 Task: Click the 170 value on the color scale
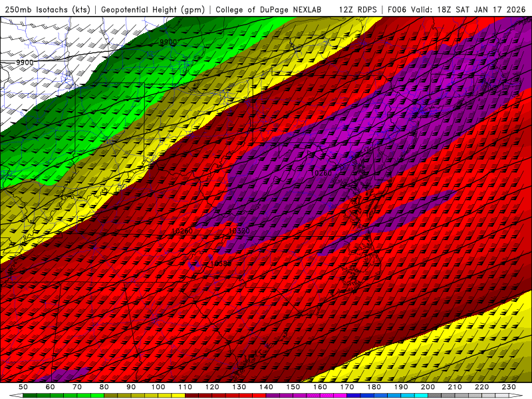coord(347,387)
